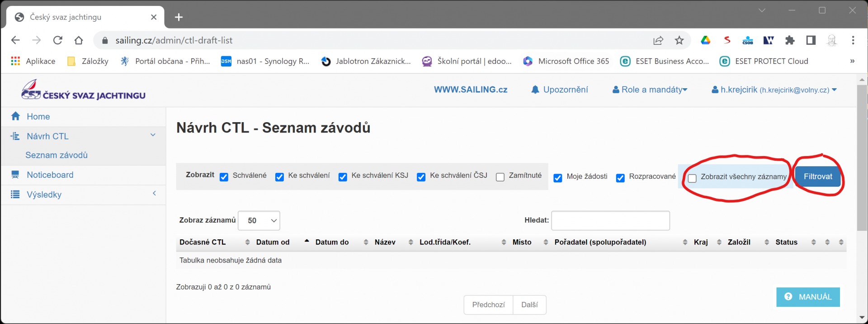
Task: Click the browser home icon
Action: click(x=79, y=40)
